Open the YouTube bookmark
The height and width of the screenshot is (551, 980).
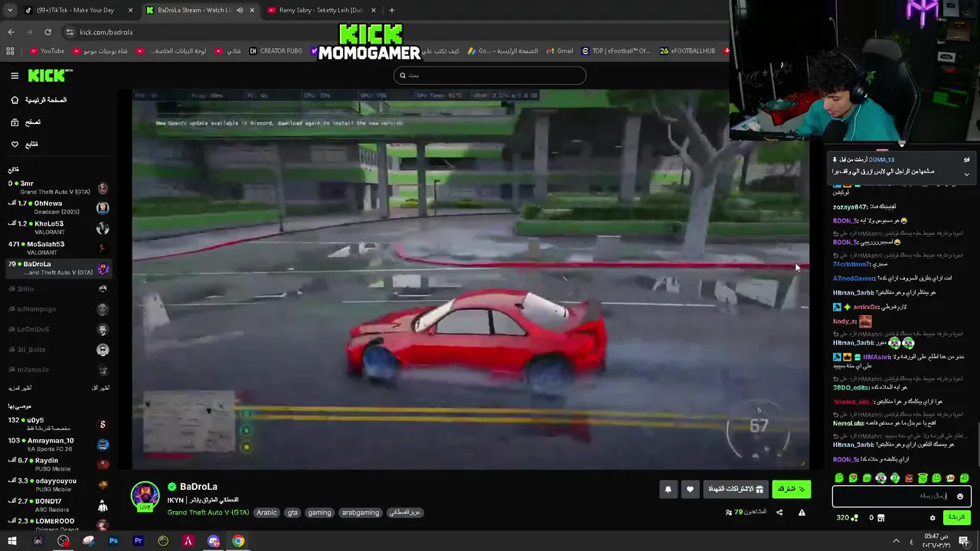coord(47,51)
